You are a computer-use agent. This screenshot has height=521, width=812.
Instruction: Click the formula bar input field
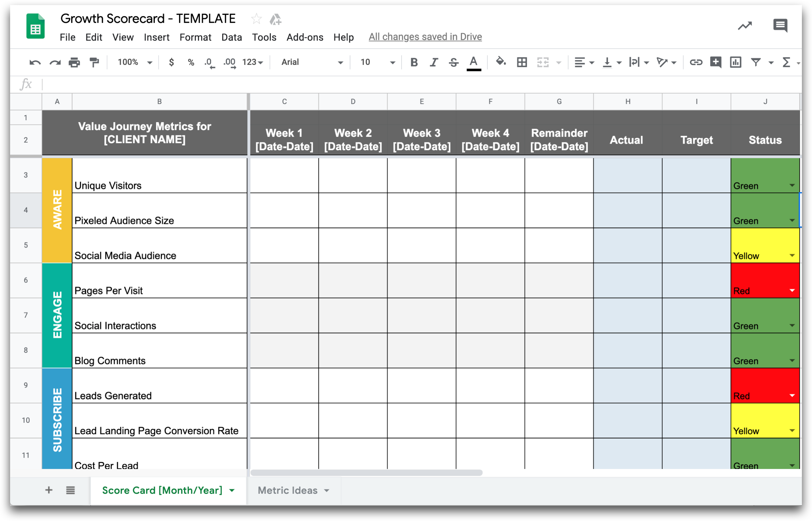(406, 84)
